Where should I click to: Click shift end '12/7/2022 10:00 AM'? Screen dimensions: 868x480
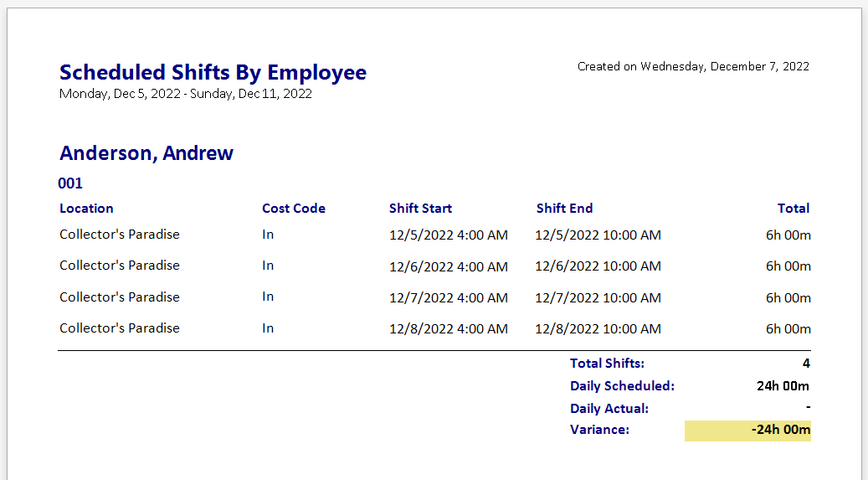[x=598, y=297]
